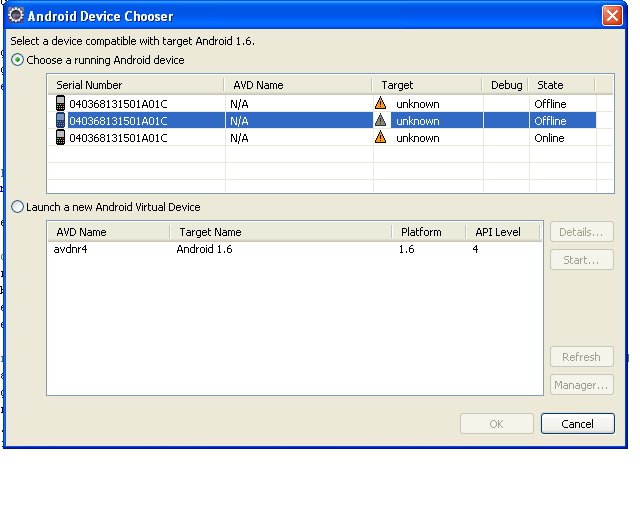The height and width of the screenshot is (512, 640).
Task: Click 'Offline' state in the first row
Action: [x=550, y=104]
